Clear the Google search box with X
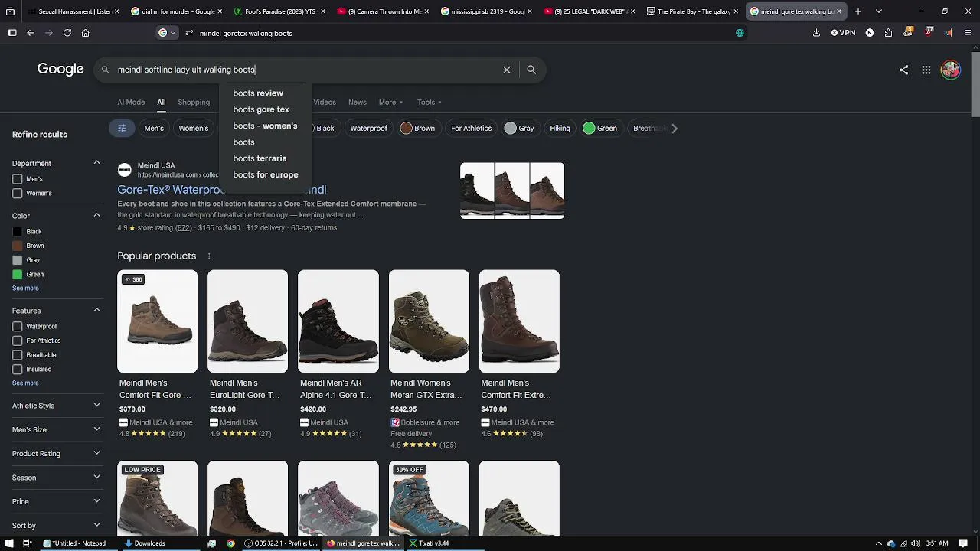The height and width of the screenshot is (551, 980). pos(507,70)
